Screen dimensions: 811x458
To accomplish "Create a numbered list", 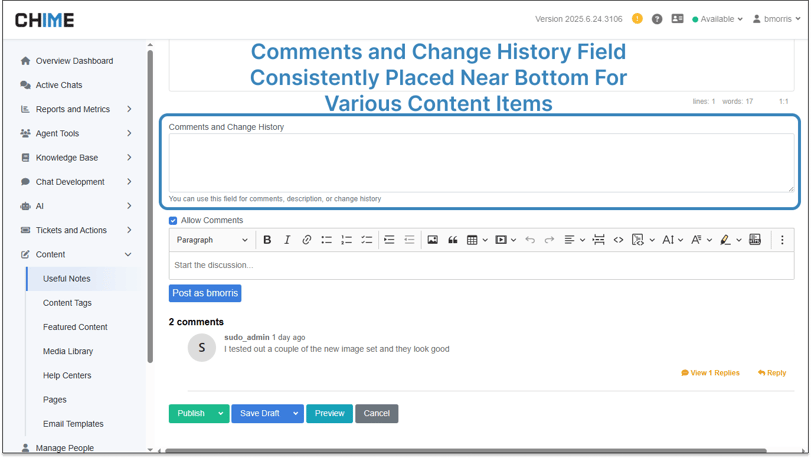I will 347,240.
